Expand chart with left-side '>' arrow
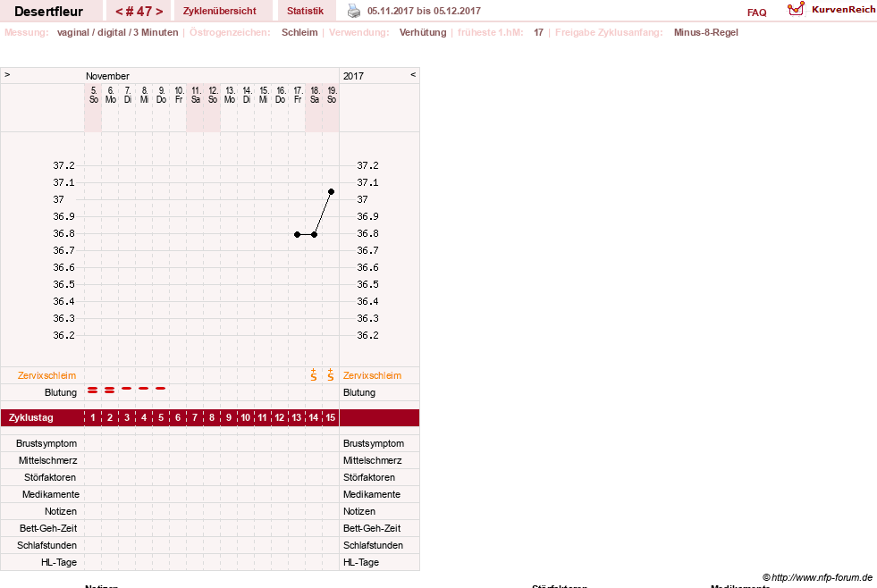The width and height of the screenshot is (877, 588). point(7,74)
